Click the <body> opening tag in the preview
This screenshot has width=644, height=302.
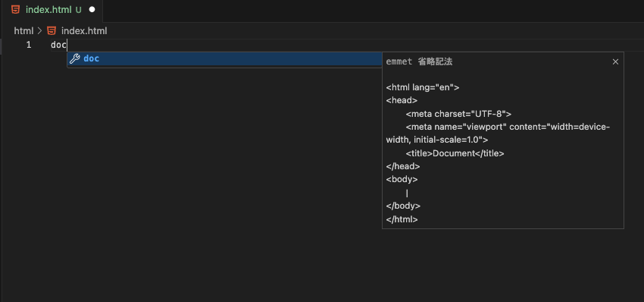point(402,179)
